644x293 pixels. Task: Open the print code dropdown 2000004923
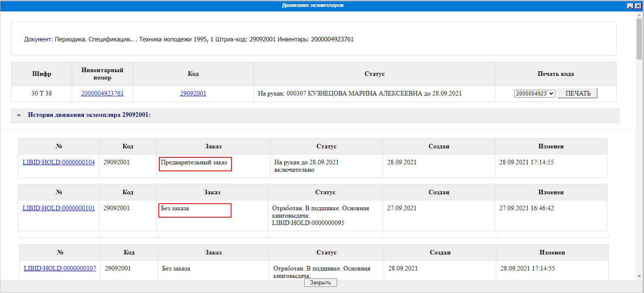[x=534, y=93]
